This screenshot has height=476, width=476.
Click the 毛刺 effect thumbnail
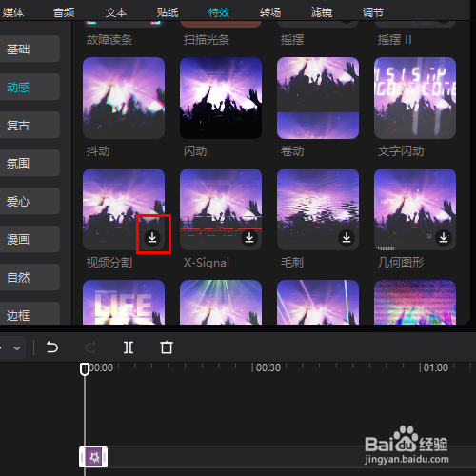(318, 209)
